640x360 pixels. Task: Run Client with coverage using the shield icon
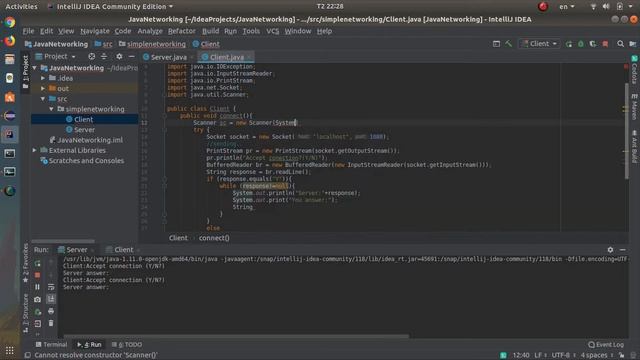click(x=593, y=44)
